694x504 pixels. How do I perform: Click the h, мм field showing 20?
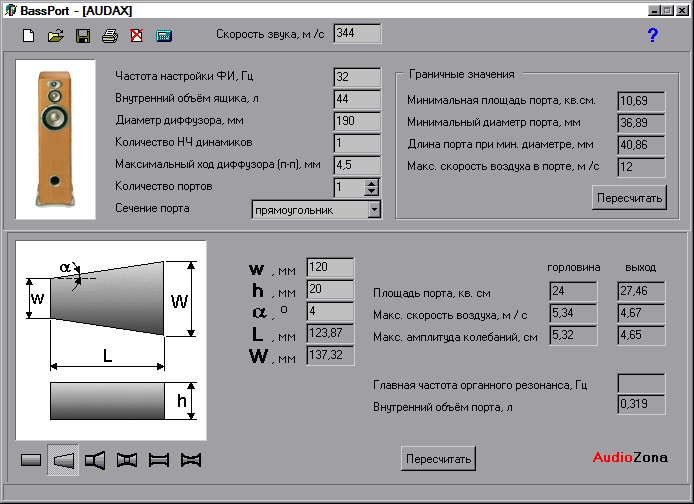tap(330, 289)
